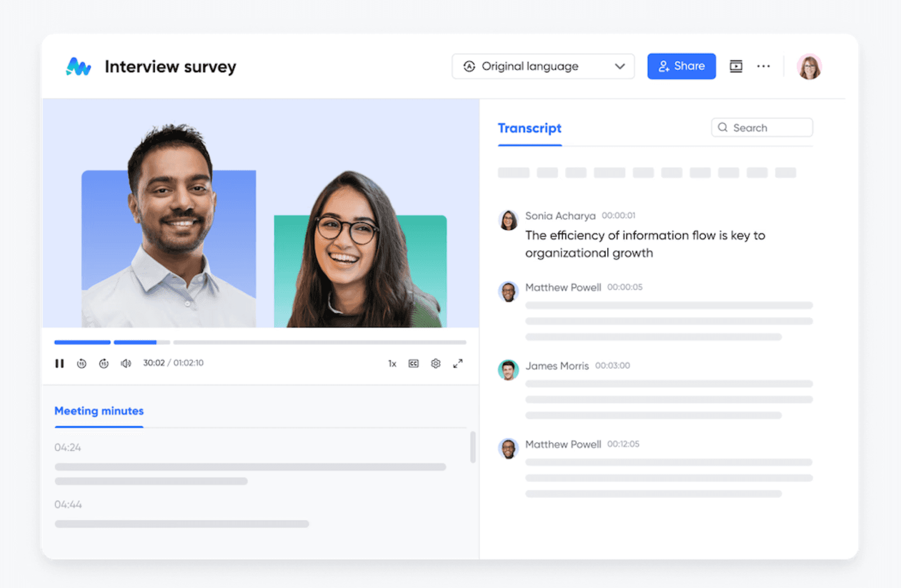Open the video settings gear
This screenshot has height=588, width=901.
coord(436,363)
